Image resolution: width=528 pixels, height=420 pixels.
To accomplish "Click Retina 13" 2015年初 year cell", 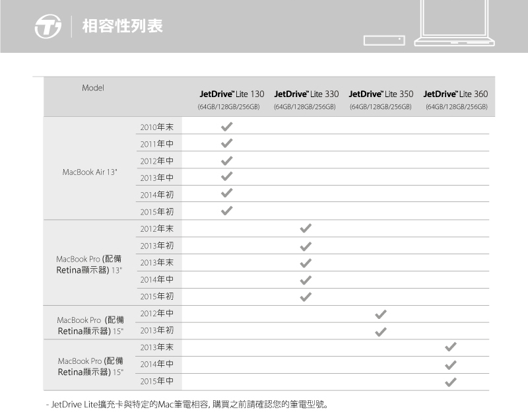I will point(157,297).
